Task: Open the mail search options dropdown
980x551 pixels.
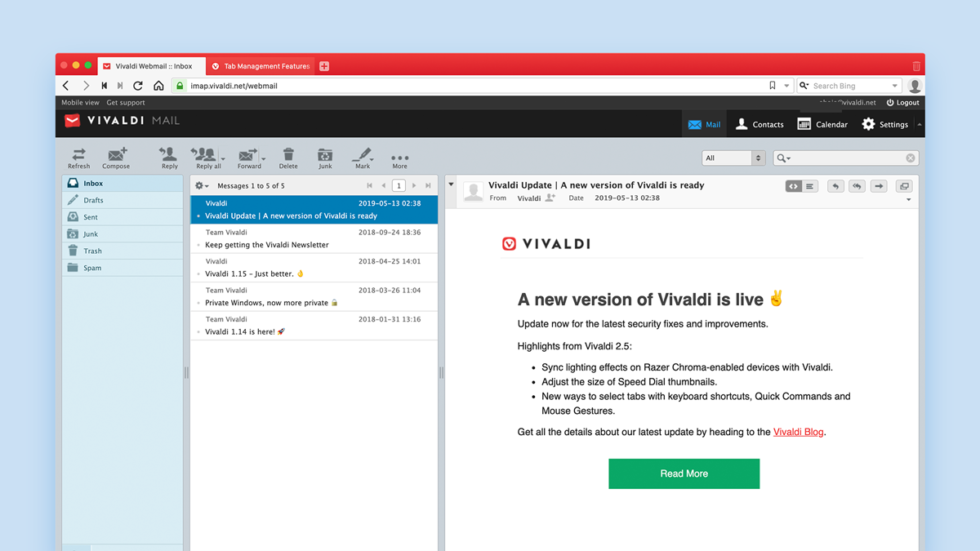Action: (782, 159)
